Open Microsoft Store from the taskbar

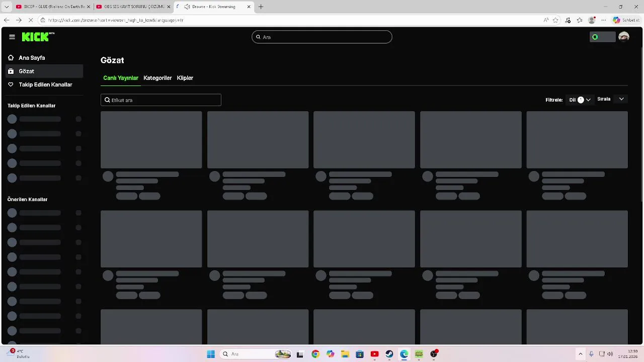(x=359, y=354)
